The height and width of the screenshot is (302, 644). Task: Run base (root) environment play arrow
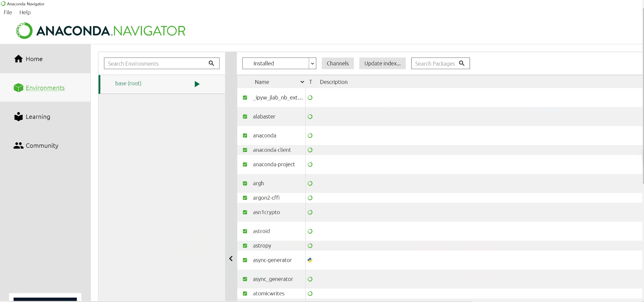pyautogui.click(x=197, y=84)
